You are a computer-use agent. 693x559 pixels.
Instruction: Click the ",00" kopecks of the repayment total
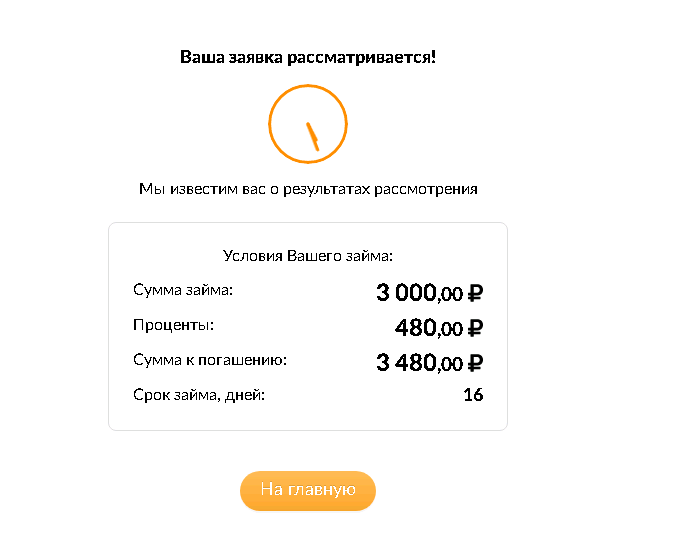[450, 365]
